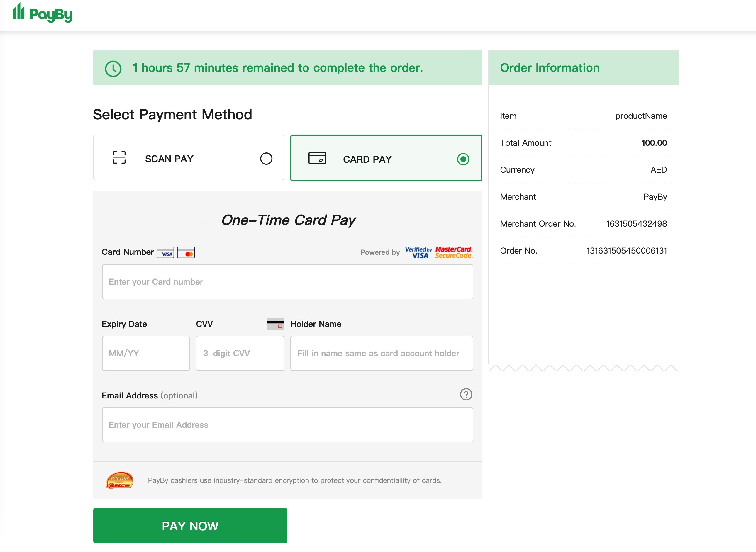The width and height of the screenshot is (756, 552).
Task: Choose the SCAN PAY payment option
Action: pyautogui.click(x=189, y=158)
